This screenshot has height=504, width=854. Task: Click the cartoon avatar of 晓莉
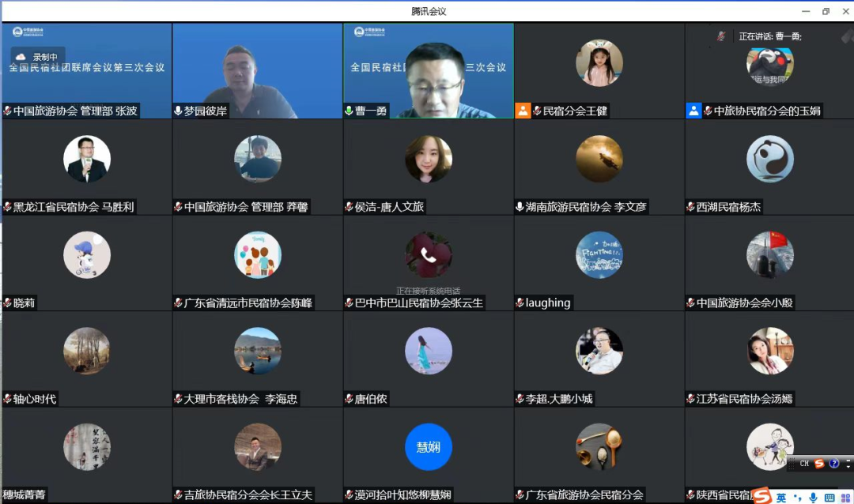(x=87, y=254)
